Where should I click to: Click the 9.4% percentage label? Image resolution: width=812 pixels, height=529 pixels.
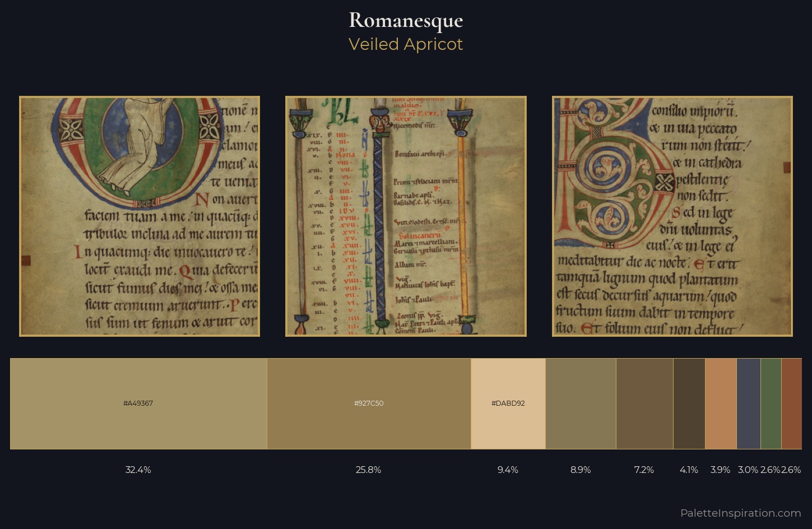508,470
